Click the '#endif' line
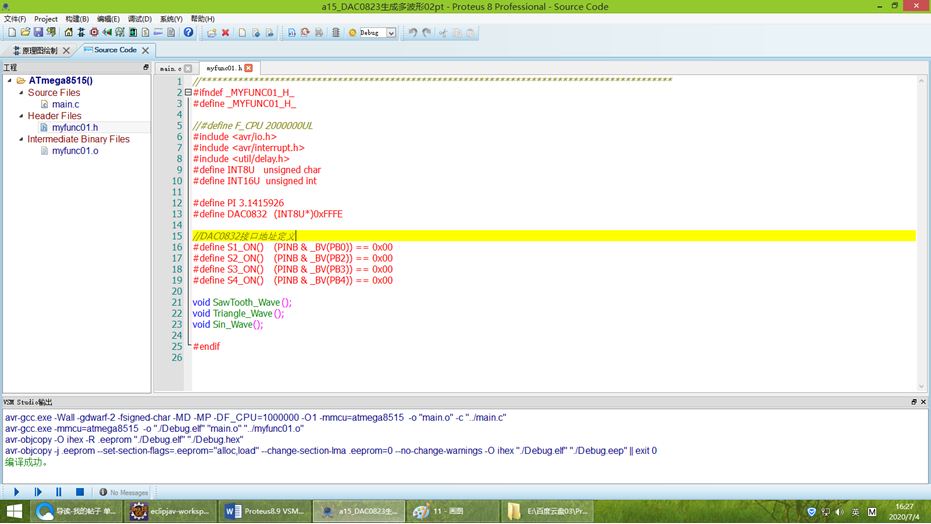This screenshot has width=931, height=524. pyautogui.click(x=206, y=347)
